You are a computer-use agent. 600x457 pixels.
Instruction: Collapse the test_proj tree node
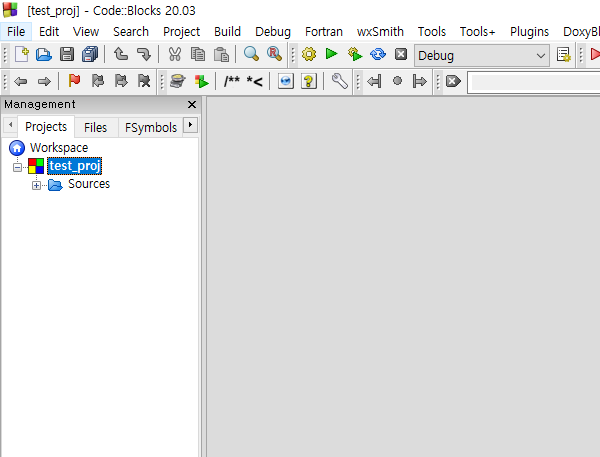(17, 167)
